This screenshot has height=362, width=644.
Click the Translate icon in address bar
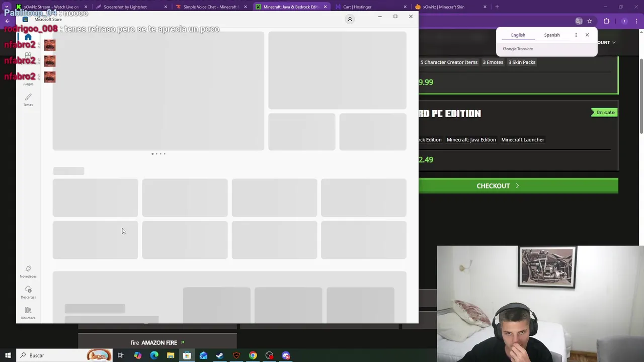[579, 21]
